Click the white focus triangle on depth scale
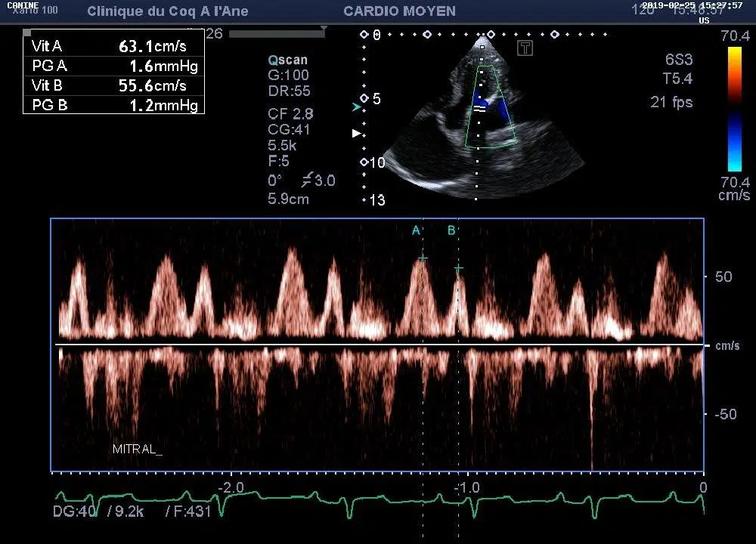This screenshot has width=756, height=544. coord(357,134)
